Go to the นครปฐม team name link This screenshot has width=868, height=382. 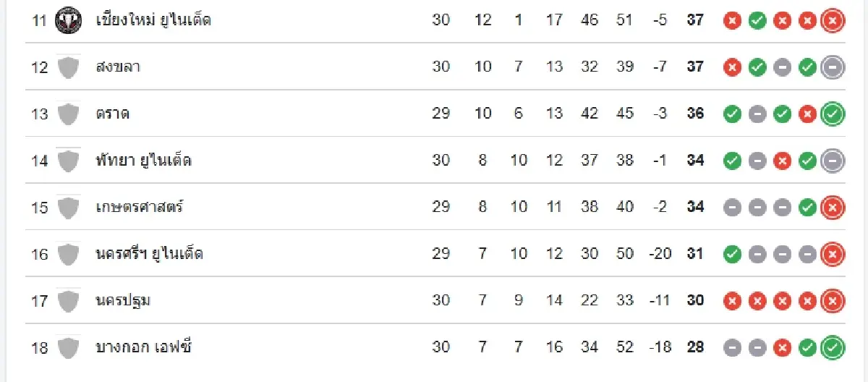[123, 300]
